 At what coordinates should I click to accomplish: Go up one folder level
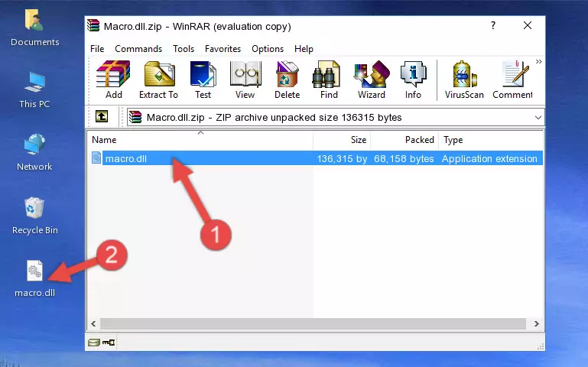(x=102, y=117)
